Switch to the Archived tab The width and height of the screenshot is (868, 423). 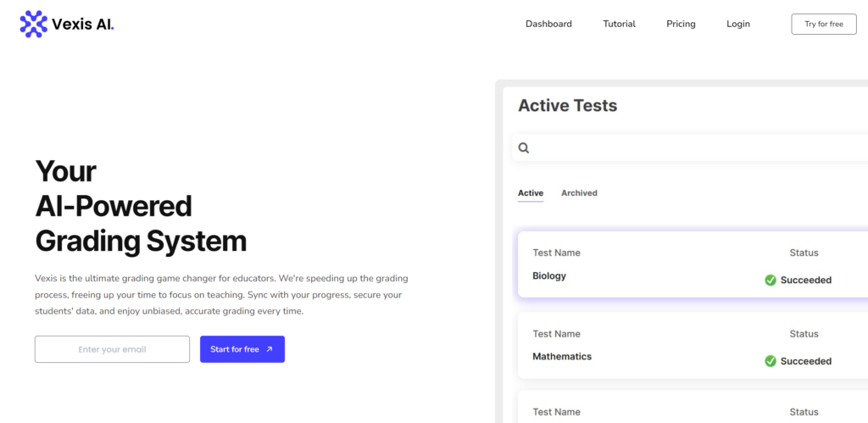coord(579,193)
